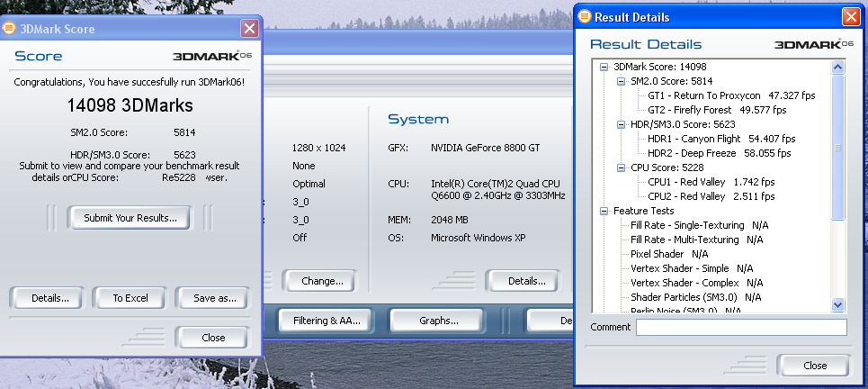Screen dimensions: 868x389
Task: Click the Microsoft Windows XP text
Action: coord(479,238)
